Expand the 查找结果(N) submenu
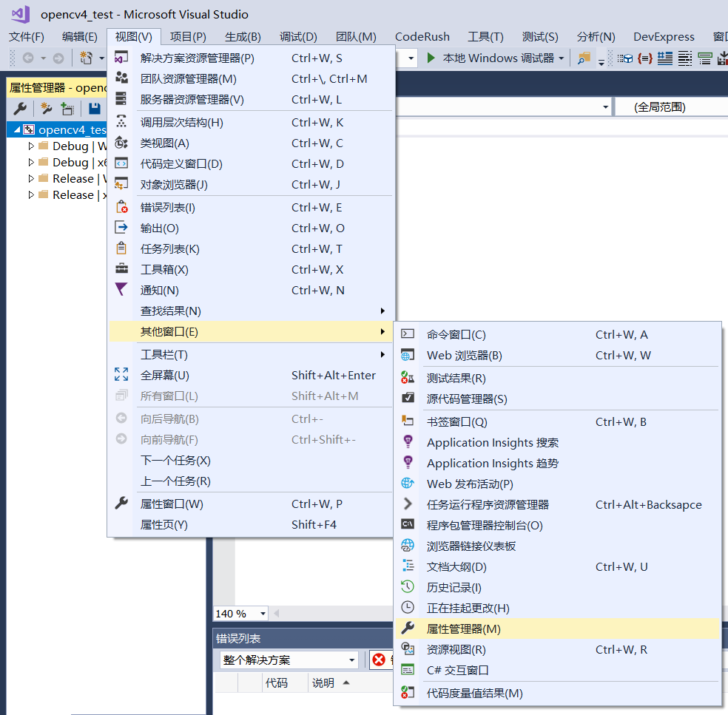 [252, 311]
